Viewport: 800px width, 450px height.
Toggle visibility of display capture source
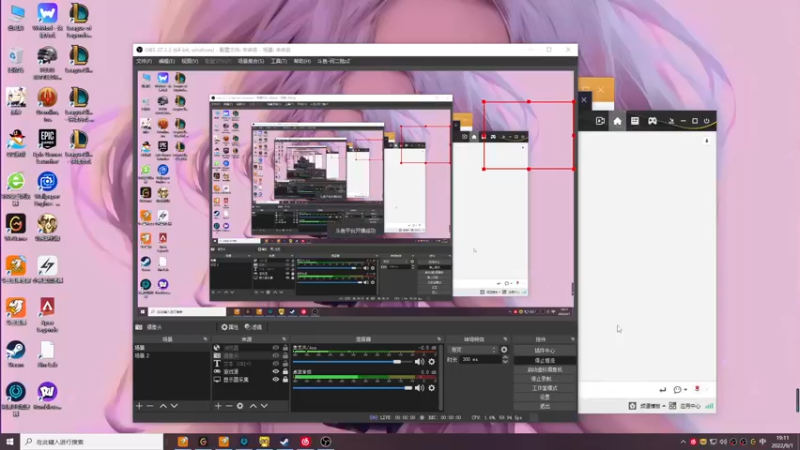click(276, 380)
